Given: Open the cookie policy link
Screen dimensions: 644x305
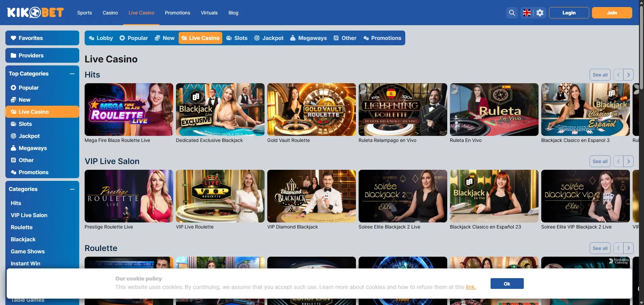Looking at the screenshot, I should [471, 287].
